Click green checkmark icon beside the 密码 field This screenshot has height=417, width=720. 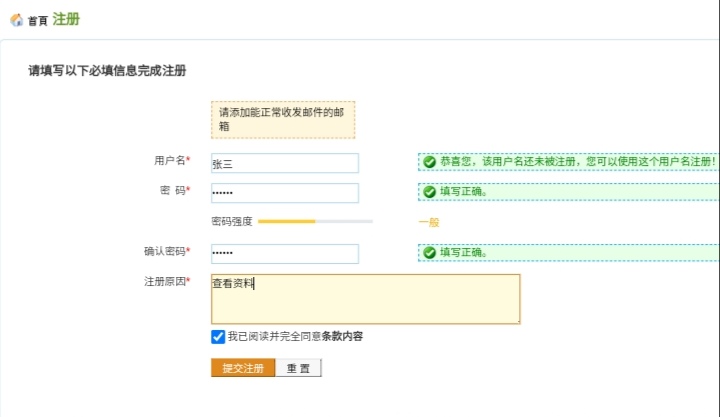point(429,192)
